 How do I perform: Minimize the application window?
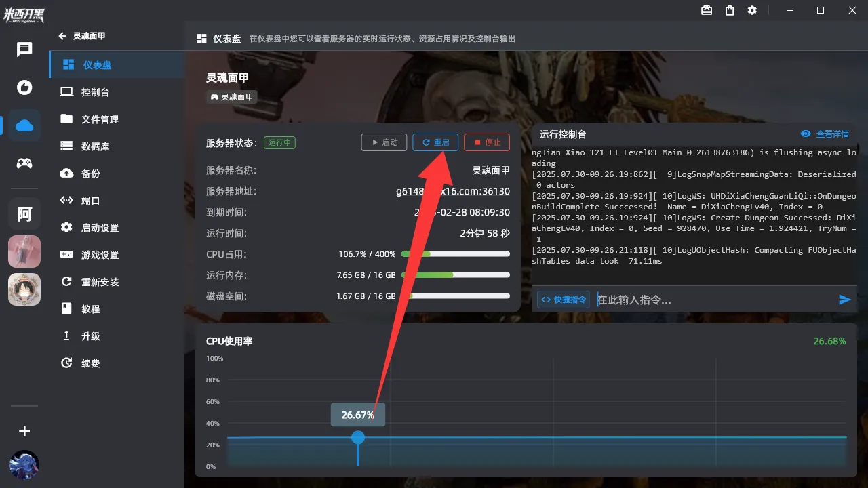(x=791, y=10)
